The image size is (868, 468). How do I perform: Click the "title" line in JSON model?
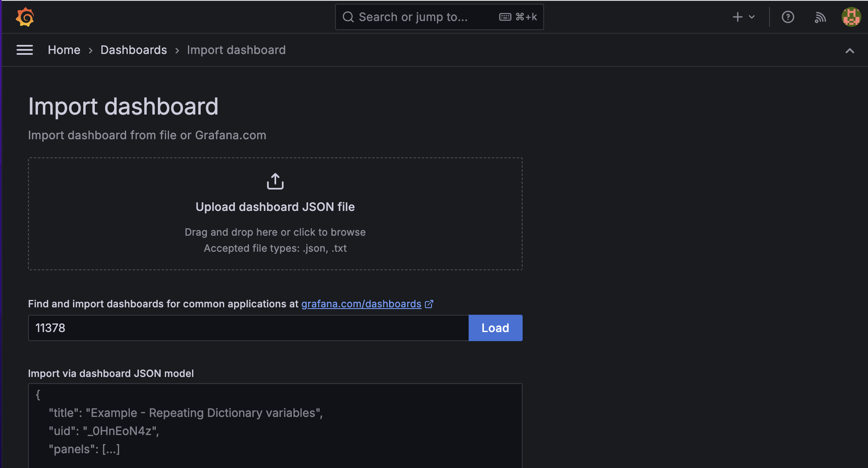[186, 413]
